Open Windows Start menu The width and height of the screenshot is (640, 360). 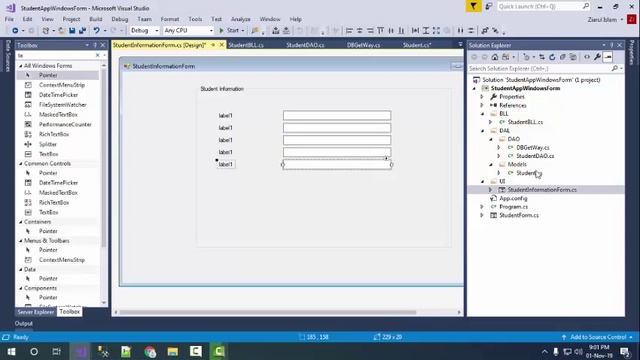(11, 351)
